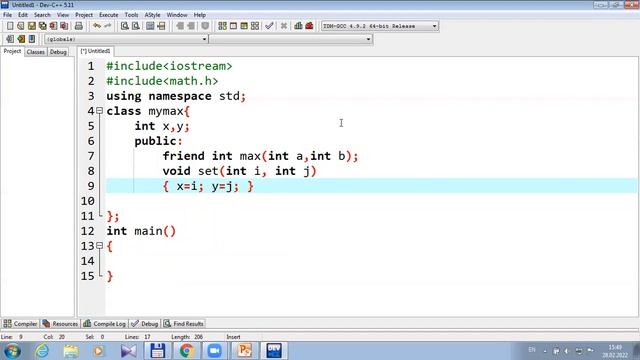Click the Insert snippet toolbar icon
640x360 pixels.
(10, 39)
